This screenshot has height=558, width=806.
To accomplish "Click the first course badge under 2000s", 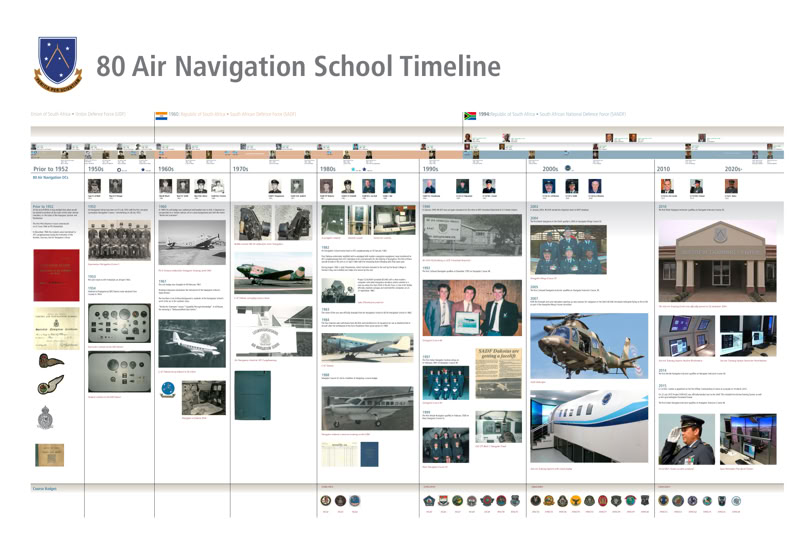I will pos(535,501).
